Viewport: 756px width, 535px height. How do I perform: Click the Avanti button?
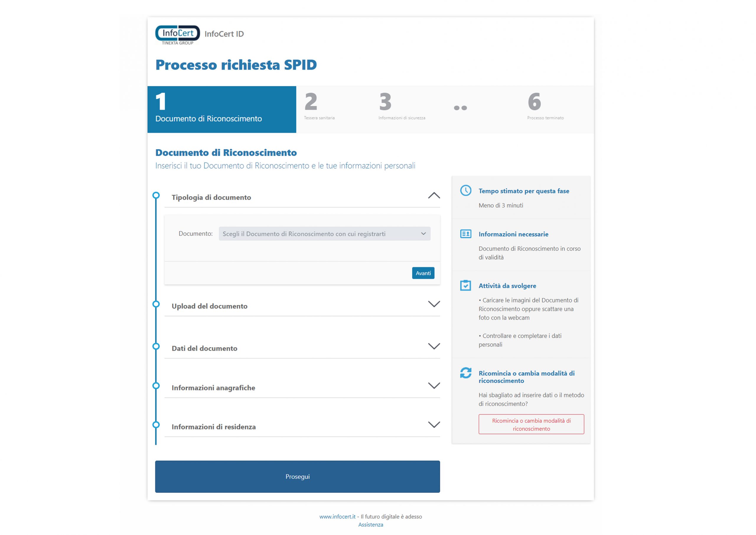[x=423, y=273]
